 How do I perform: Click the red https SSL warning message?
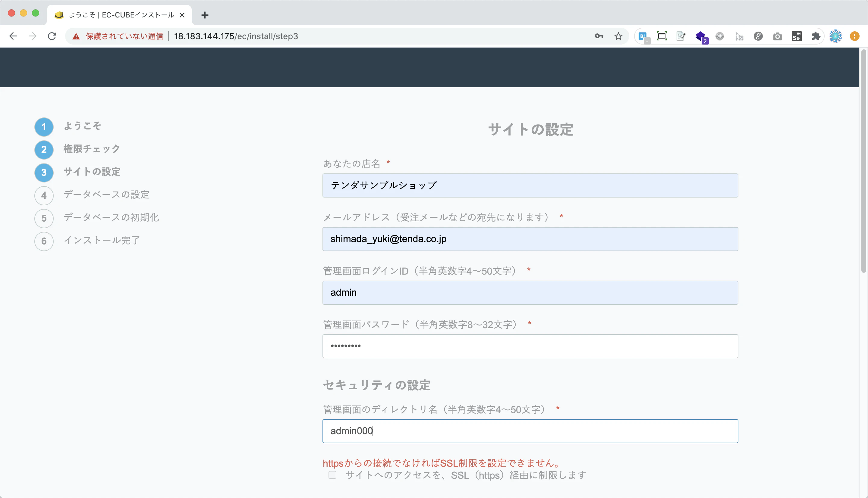(442, 463)
